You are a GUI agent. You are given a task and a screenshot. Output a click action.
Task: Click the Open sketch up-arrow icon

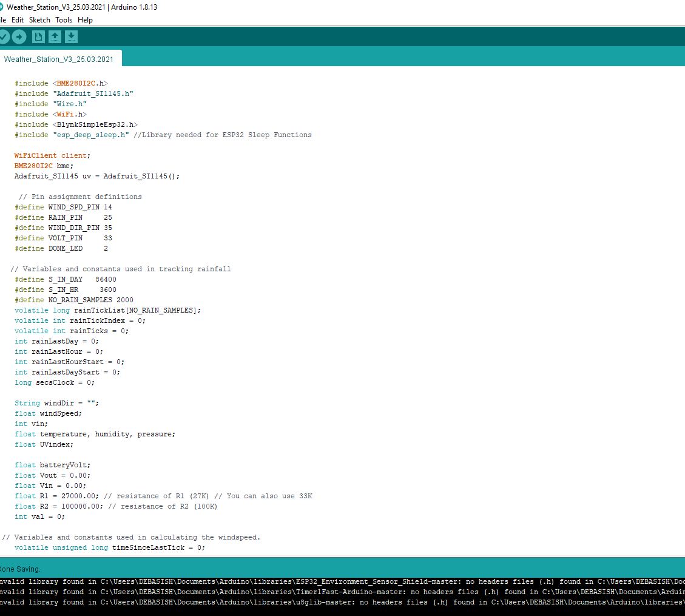click(x=55, y=37)
